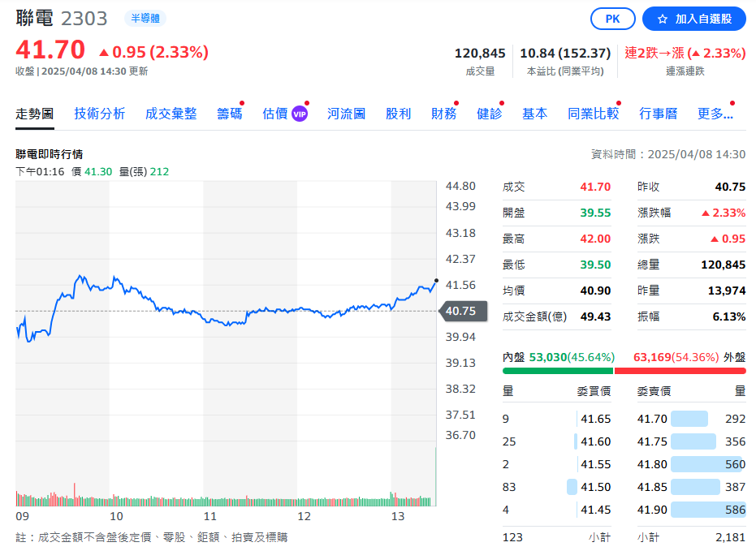Click the 最低 value 39.50
Image resolution: width=756 pixels, height=551 pixels.
coord(595,265)
